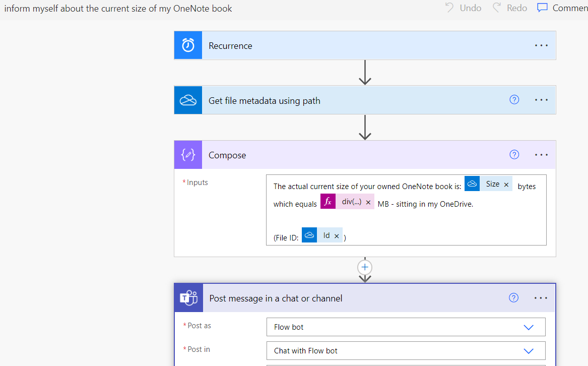This screenshot has width=588, height=366.
Task: Click Undo in the top toolbar
Action: coord(464,8)
